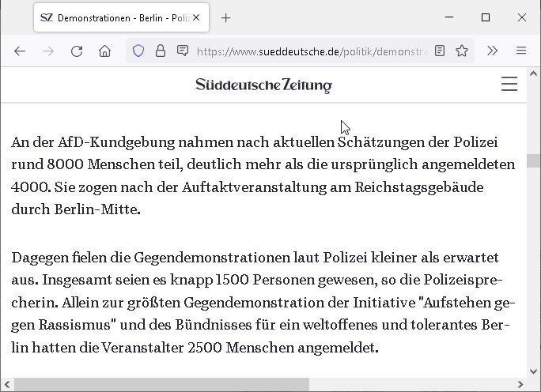Expand more tools overflow chevron
This screenshot has height=392, width=541.
(492, 51)
